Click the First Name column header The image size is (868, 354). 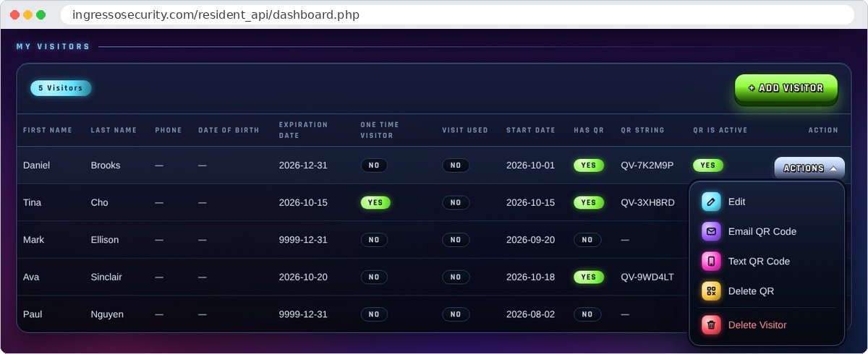click(x=48, y=130)
